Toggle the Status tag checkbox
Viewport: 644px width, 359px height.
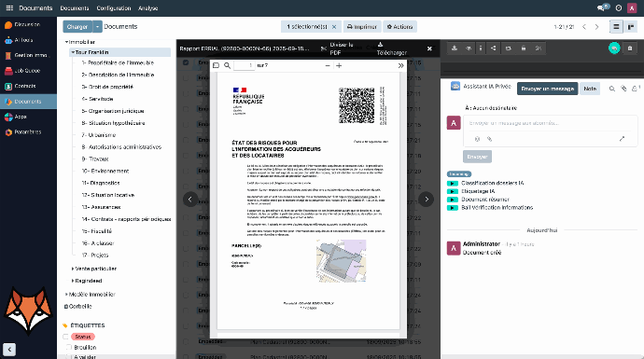65,337
